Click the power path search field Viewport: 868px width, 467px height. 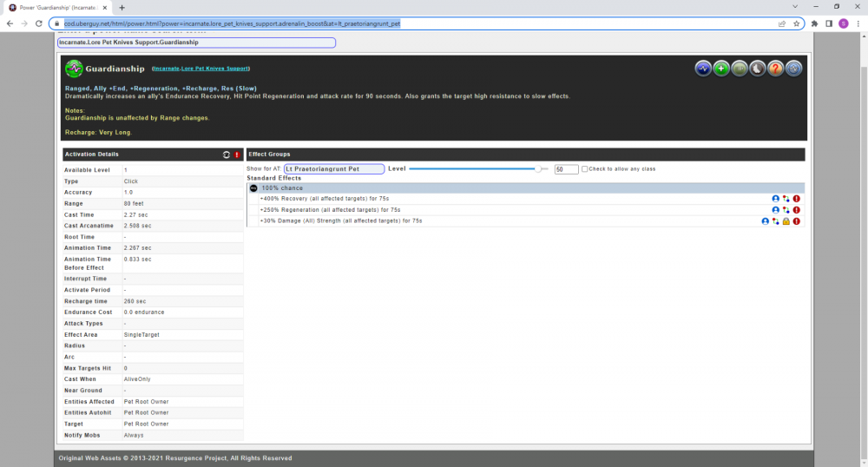pyautogui.click(x=196, y=42)
